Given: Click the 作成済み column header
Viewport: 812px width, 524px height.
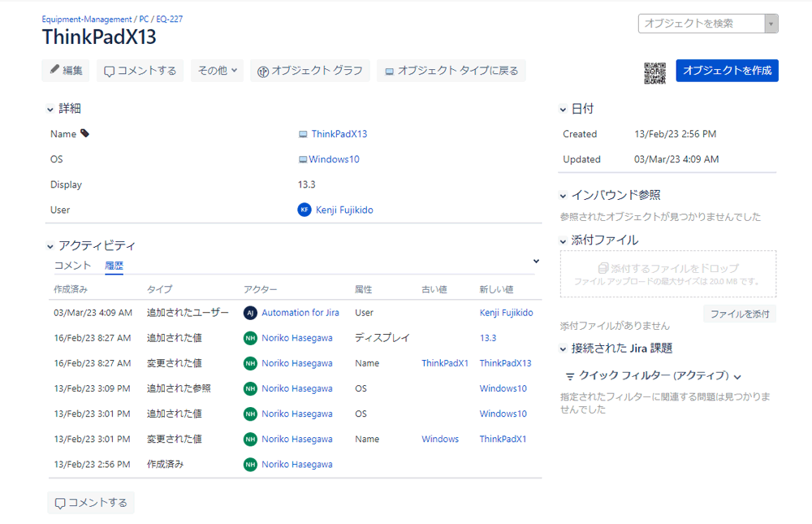Looking at the screenshot, I should (x=71, y=289).
